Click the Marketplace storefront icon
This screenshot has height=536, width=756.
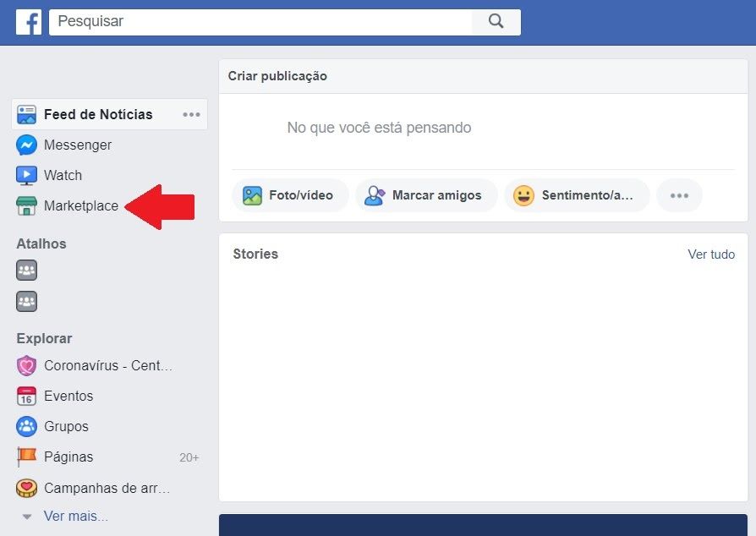[26, 205]
